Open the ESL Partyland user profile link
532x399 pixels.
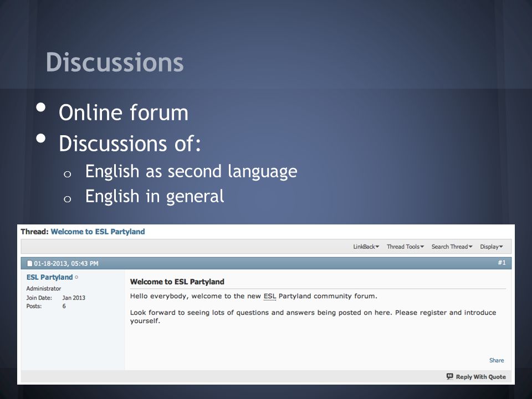pos(49,277)
